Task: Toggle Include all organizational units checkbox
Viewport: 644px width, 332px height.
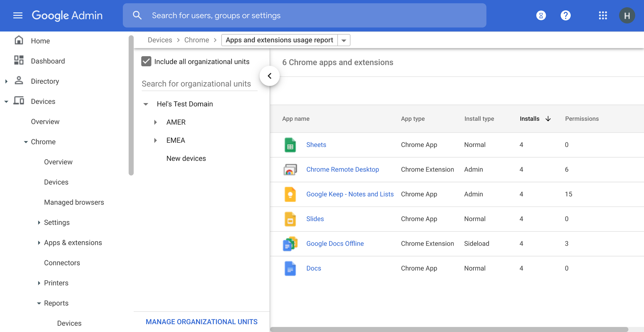Action: pyautogui.click(x=146, y=61)
